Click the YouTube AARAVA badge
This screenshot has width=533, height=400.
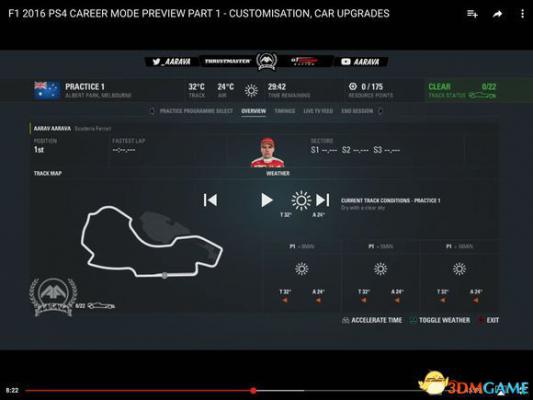coord(361,62)
